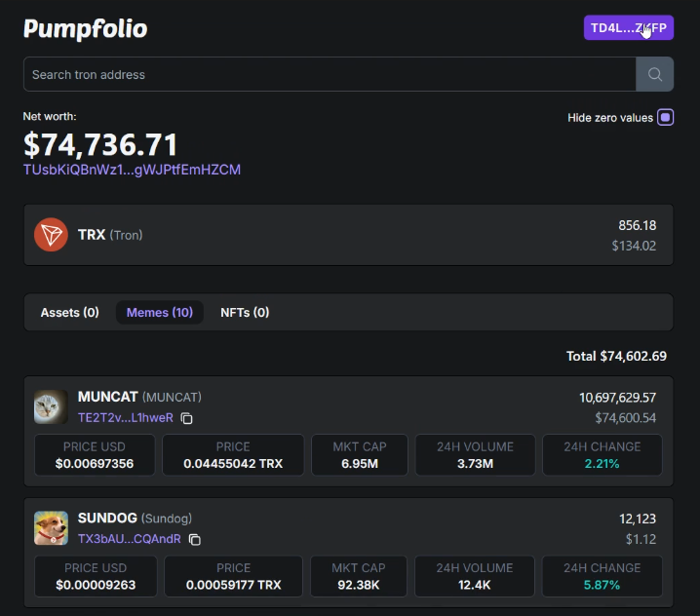The width and height of the screenshot is (700, 616).
Task: Click the TRX balance 856.18
Action: (637, 225)
